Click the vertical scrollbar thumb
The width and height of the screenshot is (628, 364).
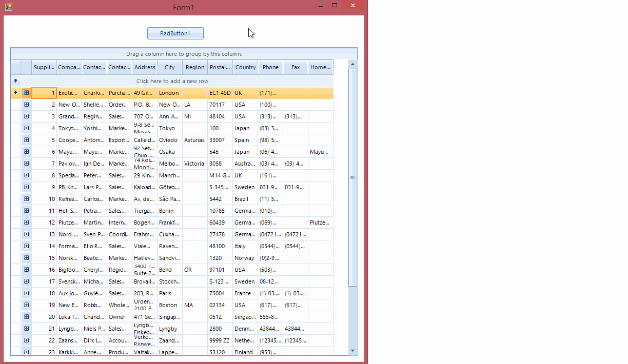click(352, 178)
